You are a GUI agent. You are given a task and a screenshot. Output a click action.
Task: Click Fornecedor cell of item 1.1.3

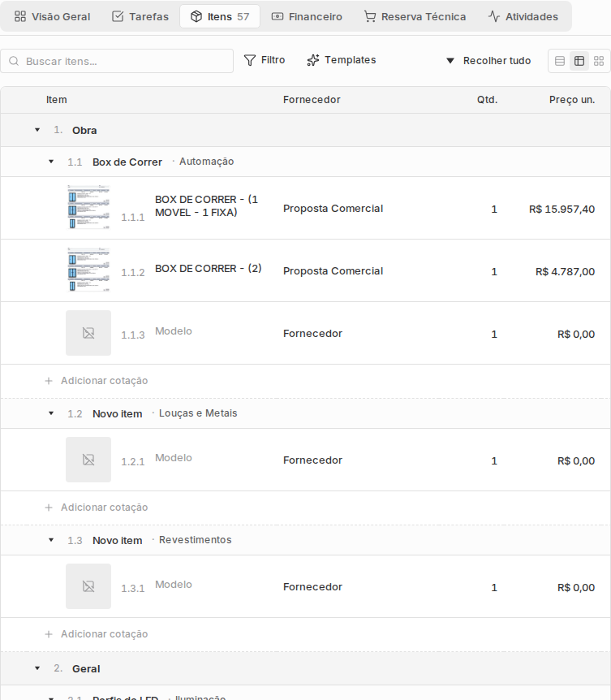312,334
